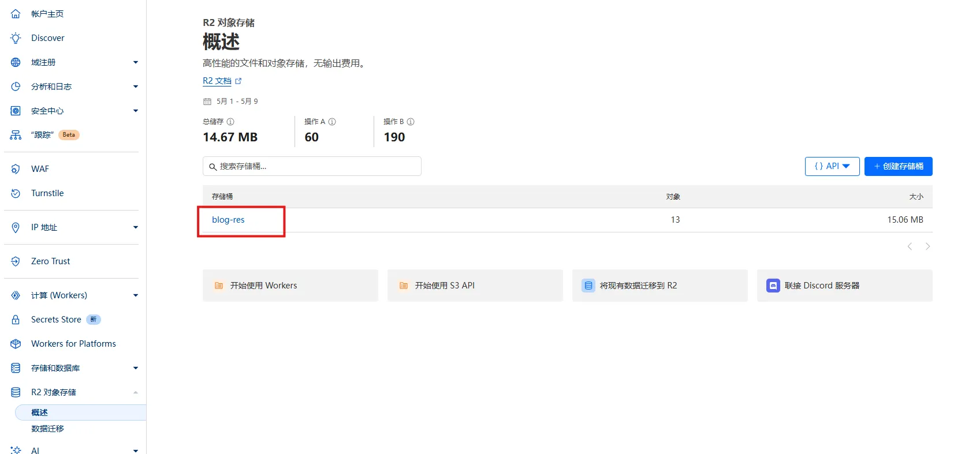
Task: Open WAF in the sidebar
Action: [x=40, y=169]
